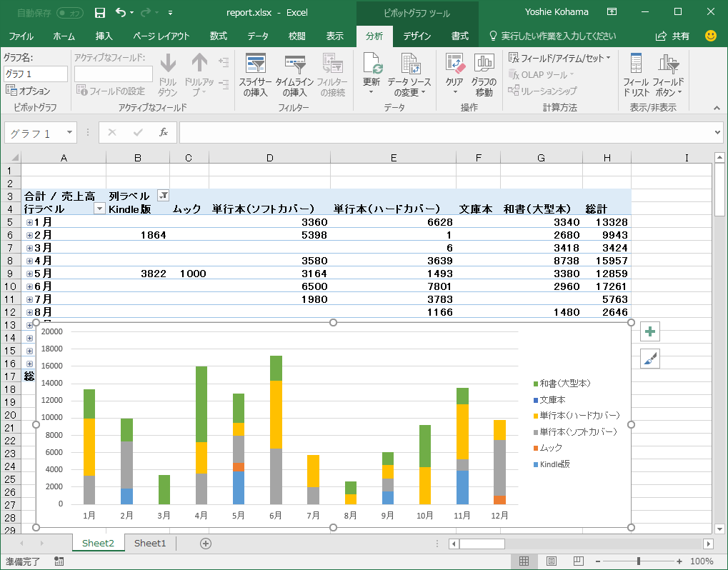Click the タイムラインの挿入 (Insert Timeline) icon
728x570 pixels.
pos(294,66)
